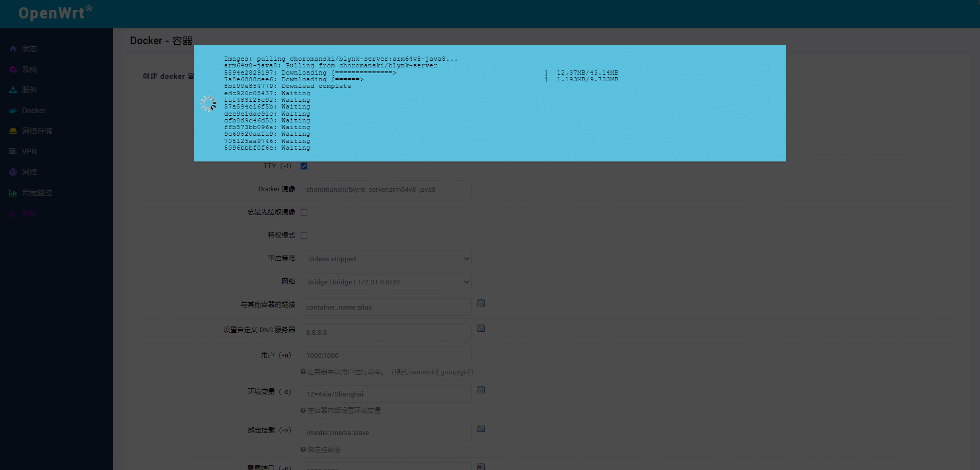This screenshot has height=470, width=980.
Task: Click the loading spinner in pull dialog
Action: pos(208,103)
